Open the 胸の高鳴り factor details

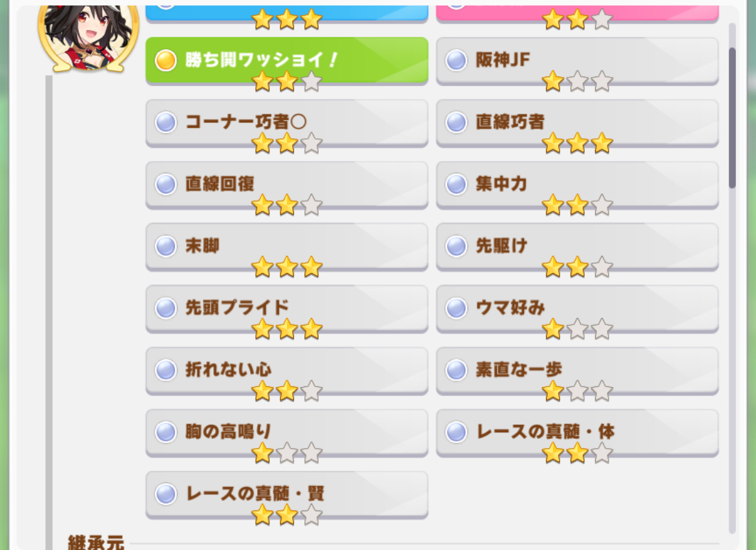(287, 433)
